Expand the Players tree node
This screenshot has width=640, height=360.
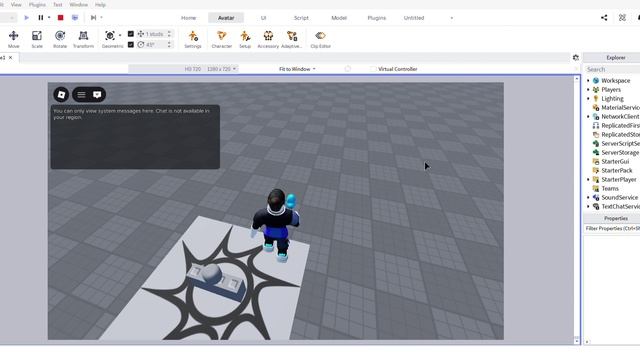point(588,90)
